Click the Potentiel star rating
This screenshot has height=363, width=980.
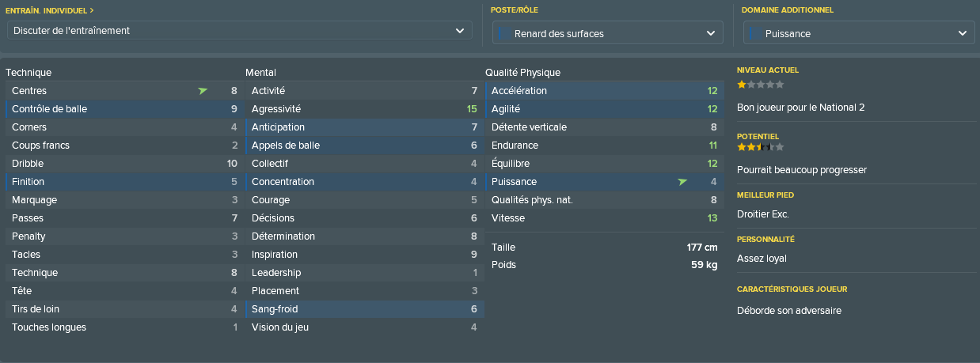coord(761,147)
